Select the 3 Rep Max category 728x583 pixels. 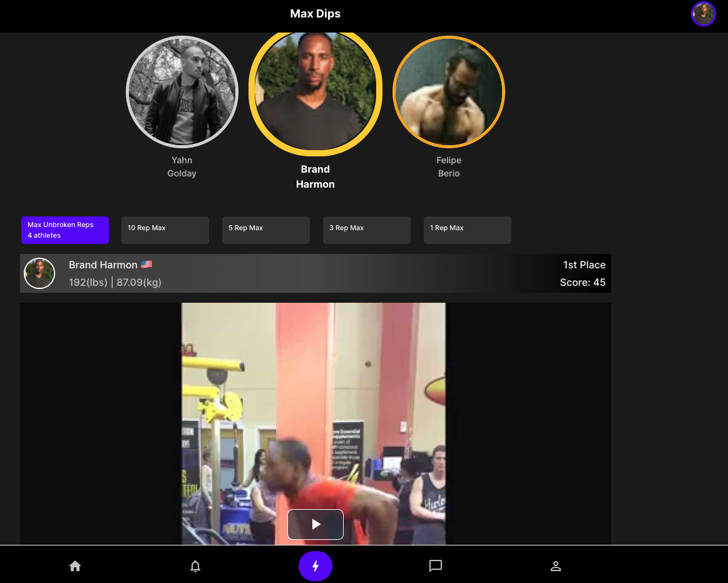click(366, 230)
